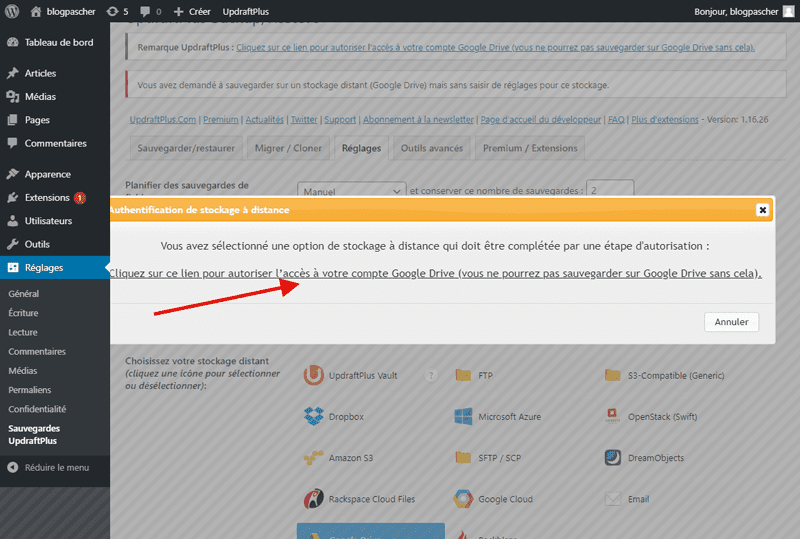Click the user avatar near Bonjour, blogpascher
800x539 pixels.
(789, 11)
